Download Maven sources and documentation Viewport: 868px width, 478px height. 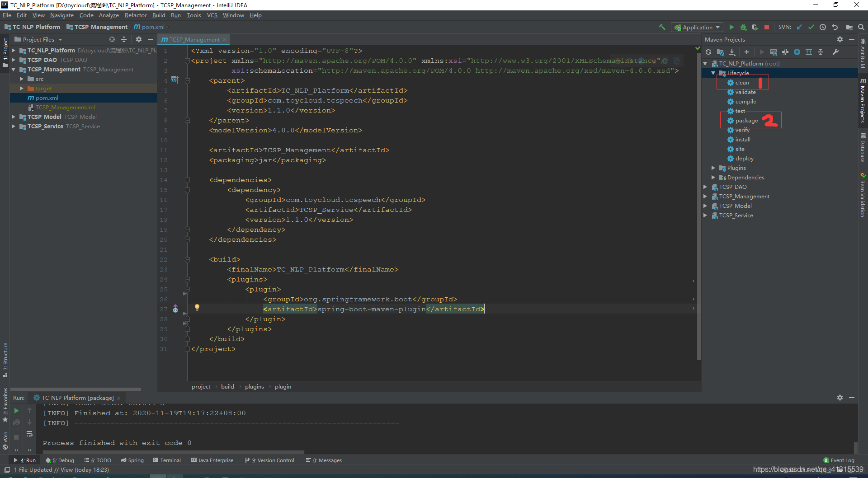click(x=732, y=52)
